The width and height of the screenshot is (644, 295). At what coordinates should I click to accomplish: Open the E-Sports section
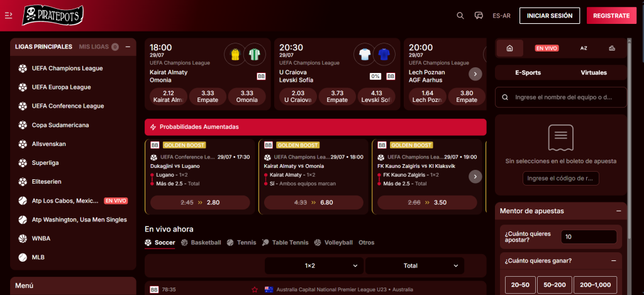coord(528,73)
